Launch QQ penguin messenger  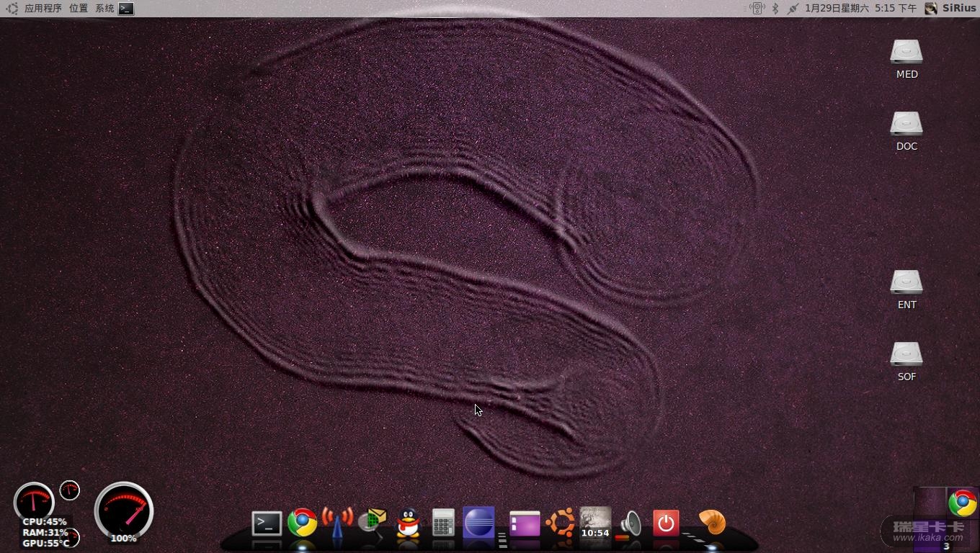(408, 523)
